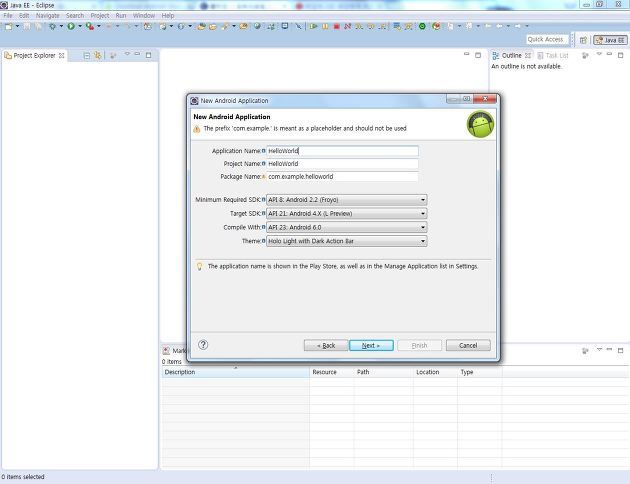Expand the New wizard dropdown arrow

tap(17, 27)
